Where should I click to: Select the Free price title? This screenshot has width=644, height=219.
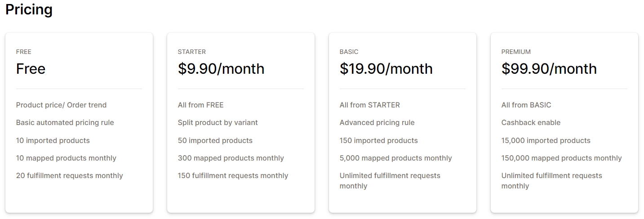coord(31,69)
